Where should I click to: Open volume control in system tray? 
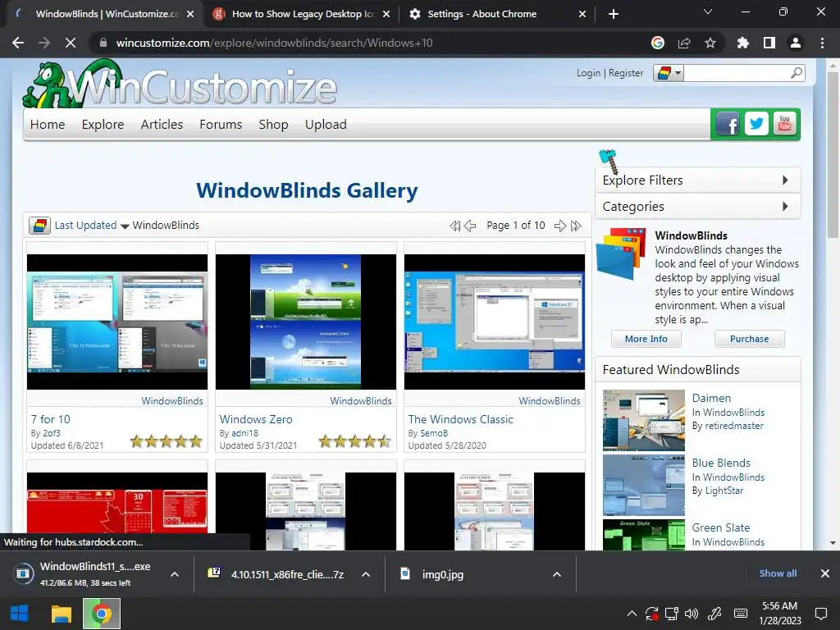click(x=692, y=614)
